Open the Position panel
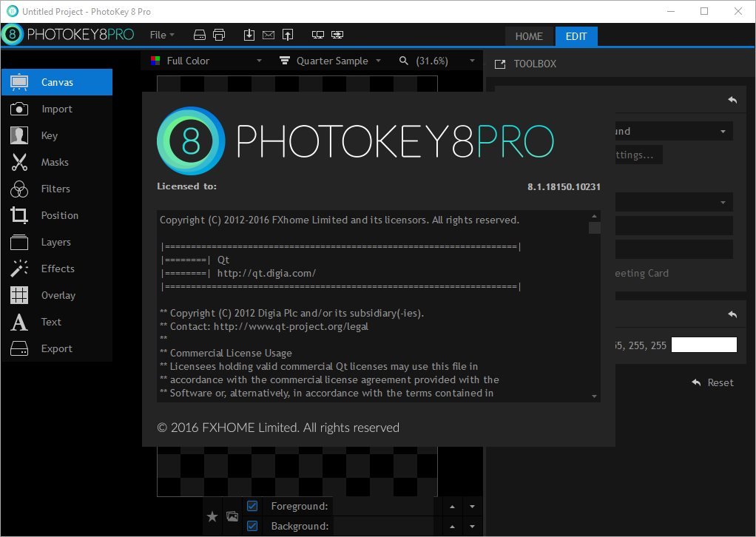This screenshot has height=537, width=756. click(x=57, y=215)
